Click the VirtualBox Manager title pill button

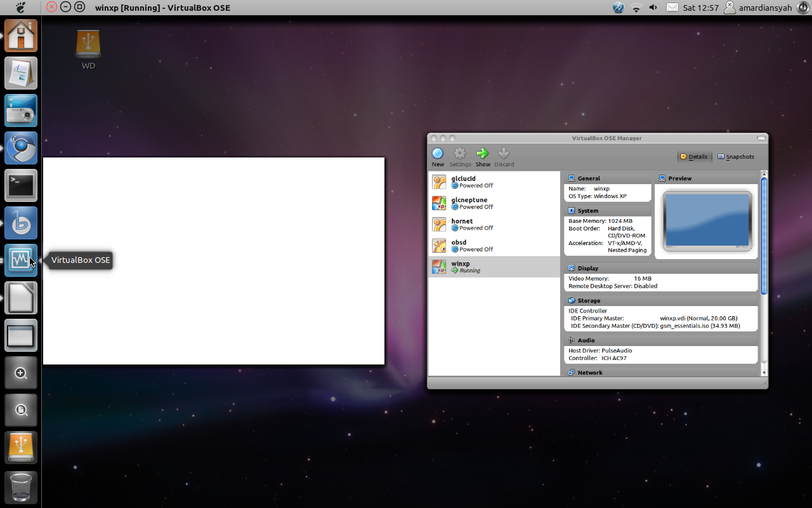761,138
